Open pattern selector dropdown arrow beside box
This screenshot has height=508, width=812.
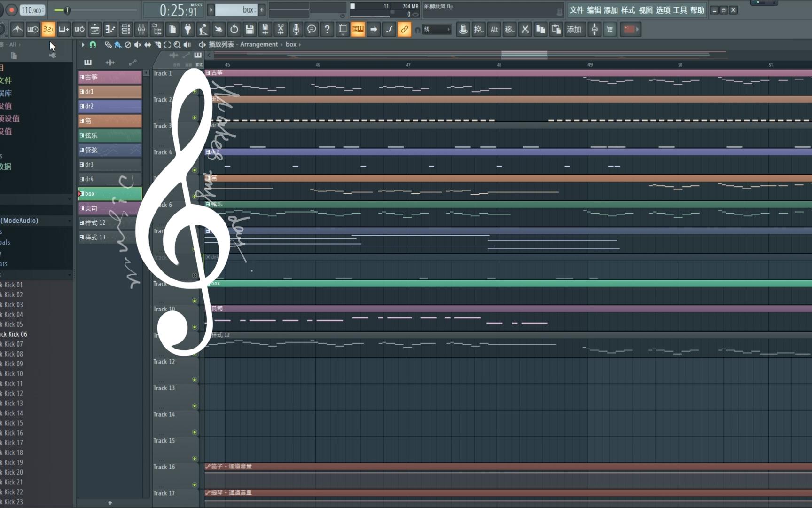pos(211,10)
